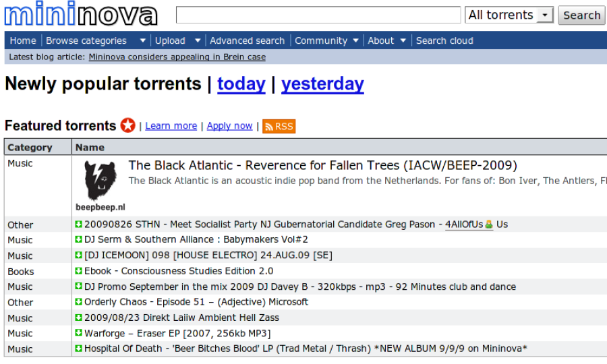Click download arrow next to Ebook Consciousness Studies
This screenshot has height=364, width=607.
[x=79, y=271]
